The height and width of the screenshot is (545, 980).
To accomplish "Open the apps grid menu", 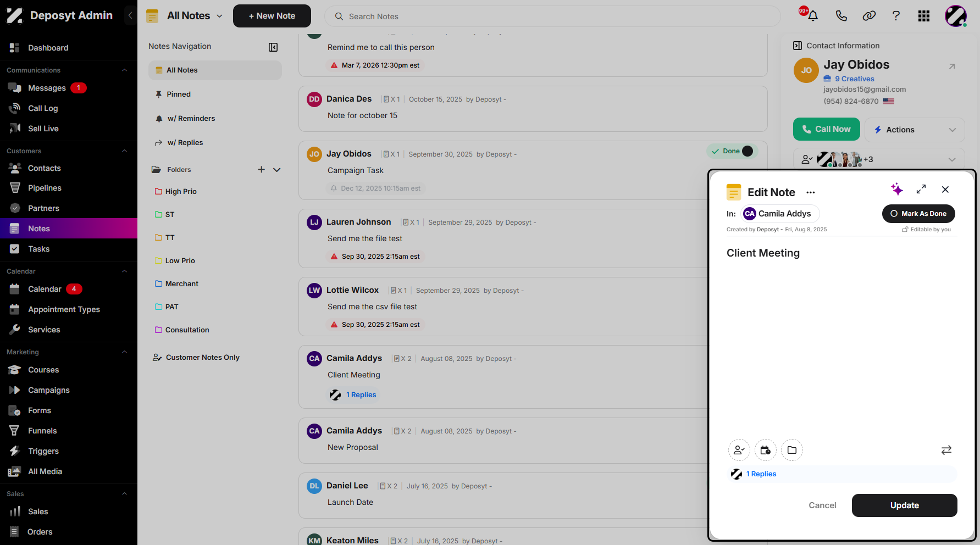I will [x=924, y=16].
